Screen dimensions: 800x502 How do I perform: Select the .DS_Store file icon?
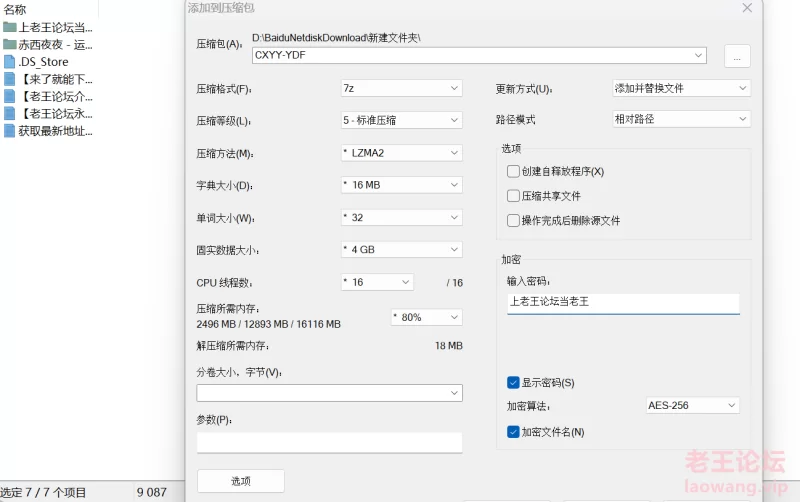point(10,61)
